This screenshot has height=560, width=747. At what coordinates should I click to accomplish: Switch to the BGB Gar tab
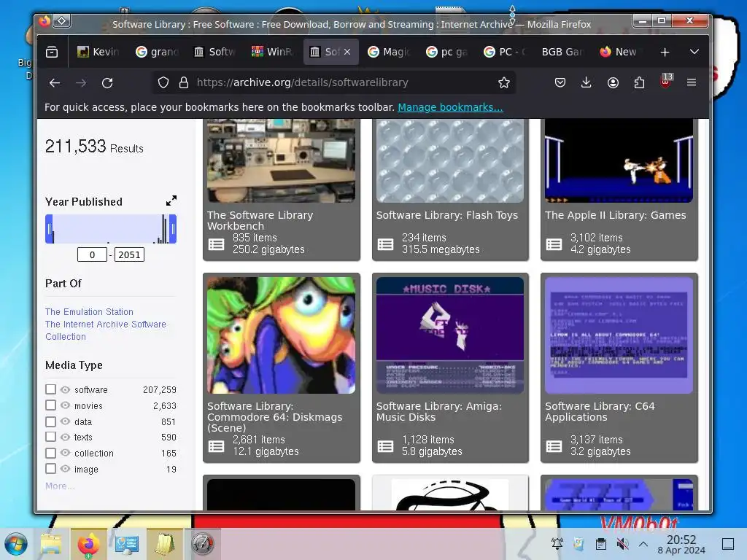pos(561,52)
